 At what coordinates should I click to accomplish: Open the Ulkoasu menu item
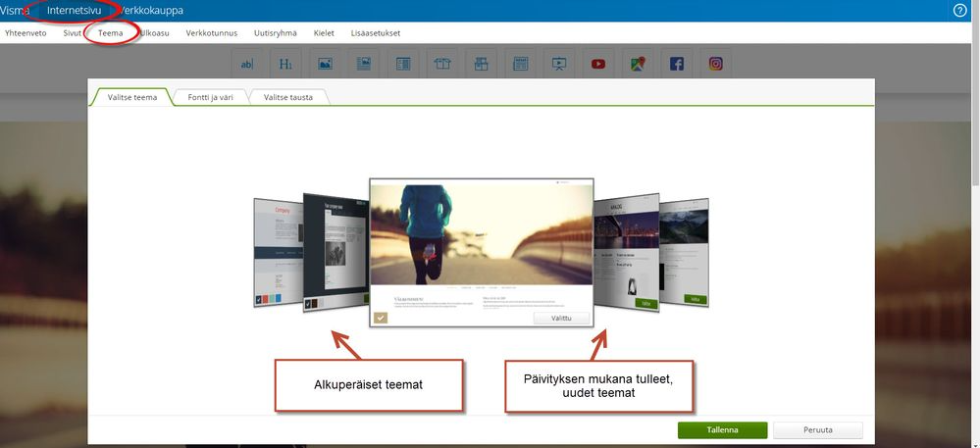[x=154, y=33]
